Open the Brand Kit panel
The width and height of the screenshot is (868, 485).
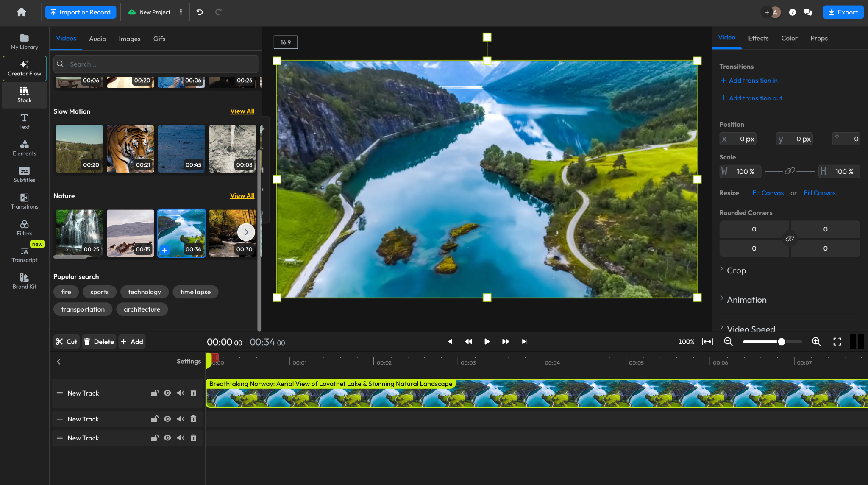click(x=24, y=281)
